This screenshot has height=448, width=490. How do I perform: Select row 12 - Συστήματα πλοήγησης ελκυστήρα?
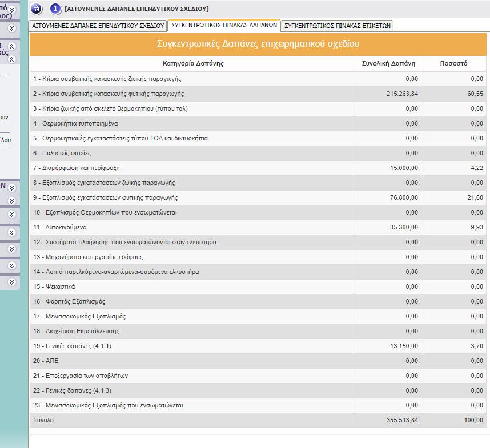258,243
